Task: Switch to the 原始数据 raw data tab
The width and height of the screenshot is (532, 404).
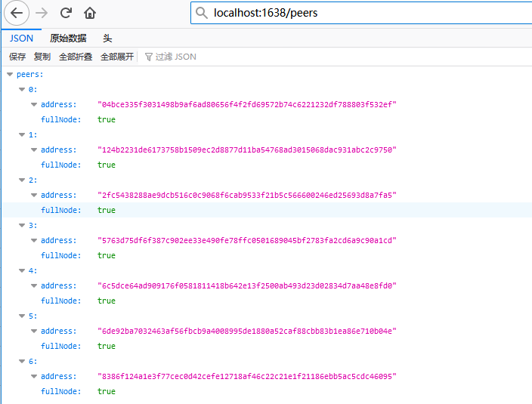Action: point(68,38)
